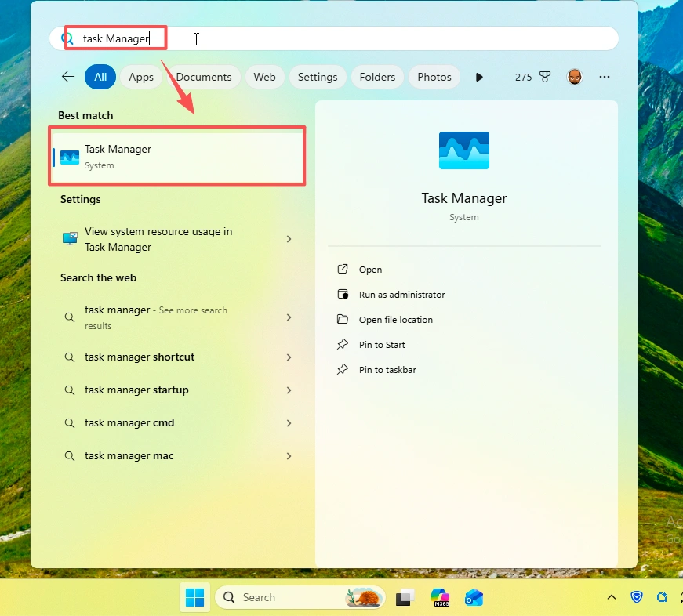Viewport: 683px width, 616px height.
Task: Show hidden icons in system tray
Action: 611,597
